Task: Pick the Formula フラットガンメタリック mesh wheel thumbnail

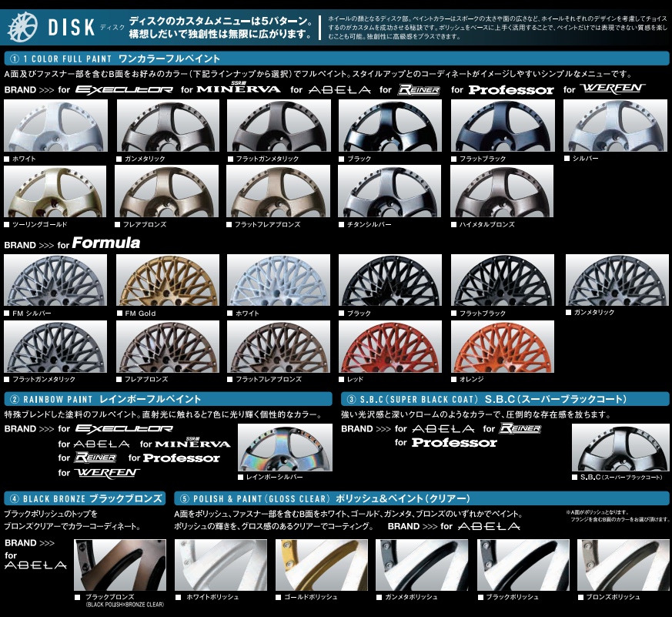Action: tap(55, 347)
